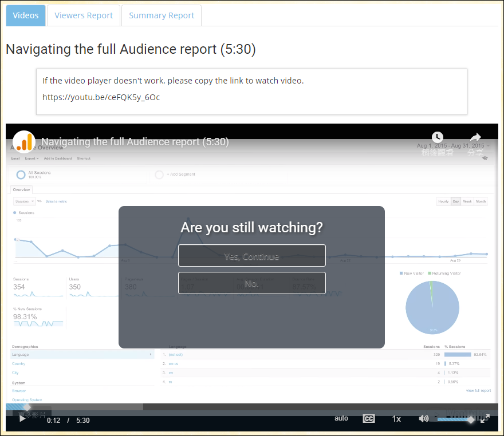Viewport: 504px width, 436px height.
Task: Click the video title in the player
Action: [135, 142]
